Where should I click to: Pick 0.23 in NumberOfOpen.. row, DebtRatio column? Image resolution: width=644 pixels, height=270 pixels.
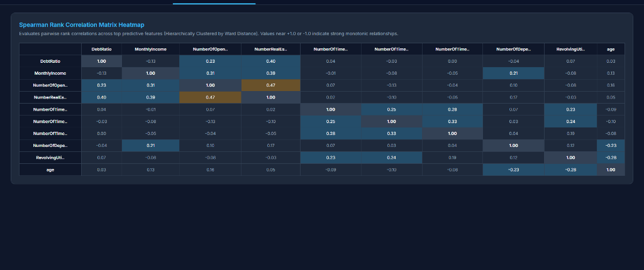(101, 85)
